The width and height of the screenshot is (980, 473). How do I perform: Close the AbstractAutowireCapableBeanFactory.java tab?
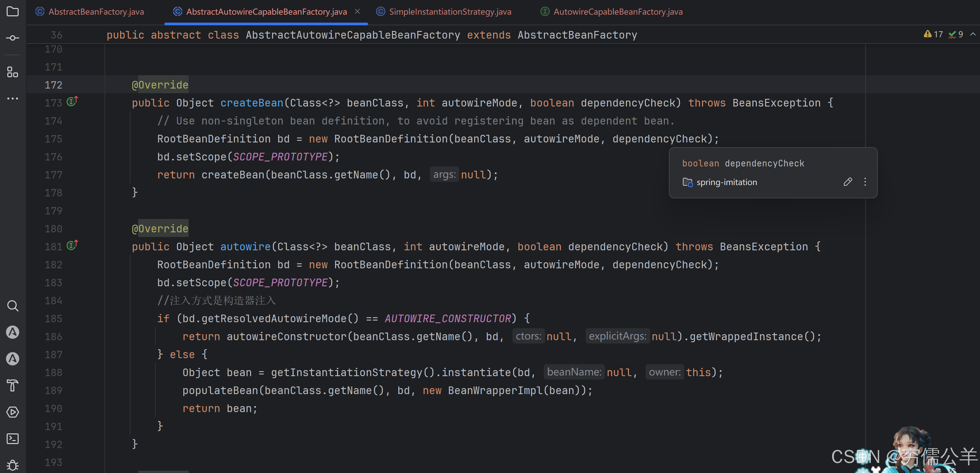[x=357, y=11]
